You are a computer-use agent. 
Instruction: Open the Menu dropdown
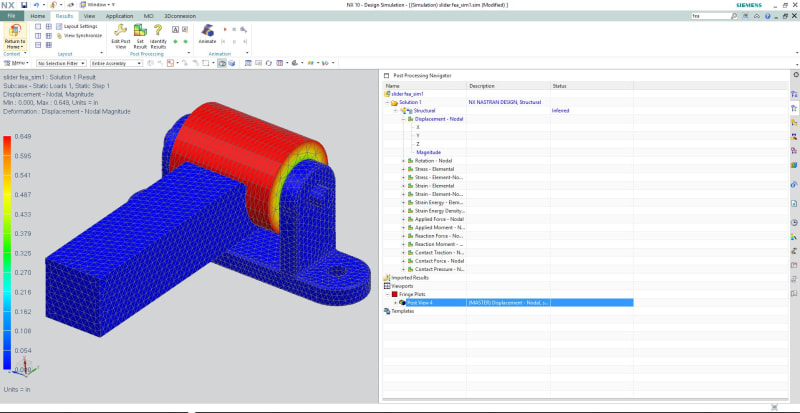(16, 63)
